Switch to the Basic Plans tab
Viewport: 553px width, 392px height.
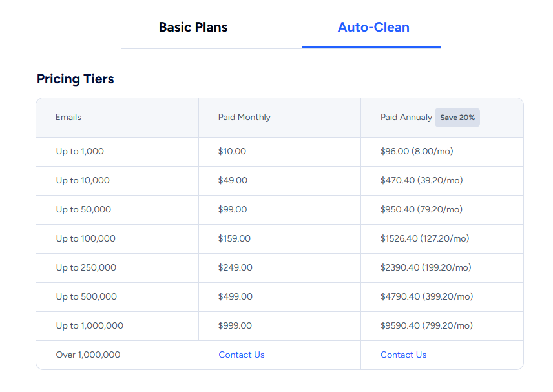193,27
